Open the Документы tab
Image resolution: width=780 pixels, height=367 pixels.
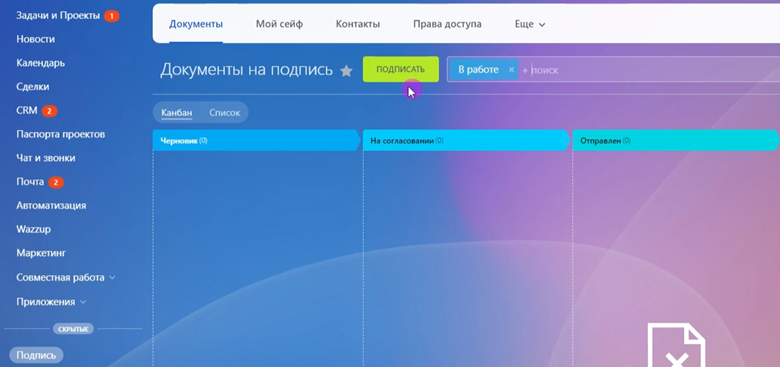pos(196,24)
